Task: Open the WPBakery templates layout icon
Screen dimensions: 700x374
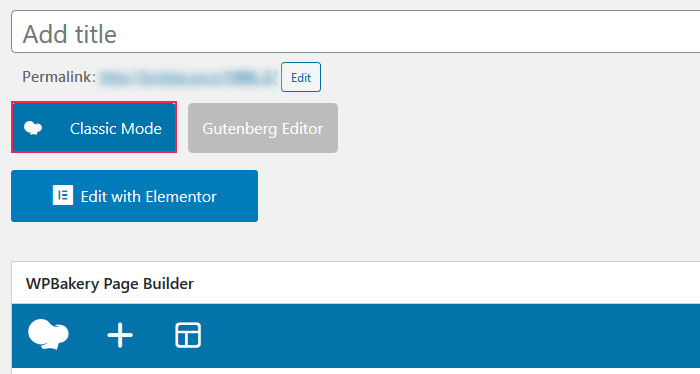Action: click(188, 335)
